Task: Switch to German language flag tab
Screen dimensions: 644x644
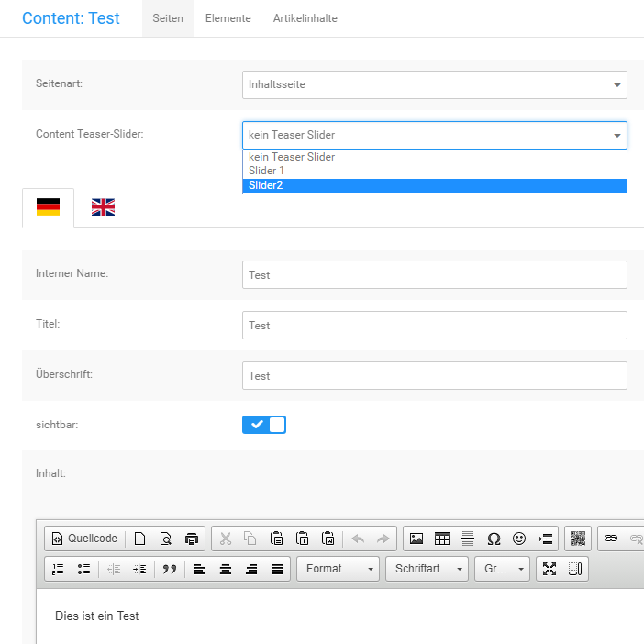Action: tap(48, 207)
